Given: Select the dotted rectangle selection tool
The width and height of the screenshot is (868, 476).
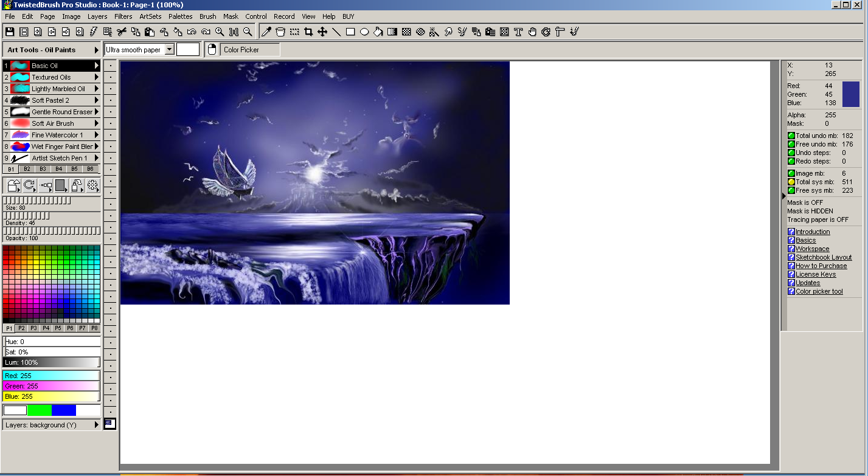Looking at the screenshot, I should point(294,32).
